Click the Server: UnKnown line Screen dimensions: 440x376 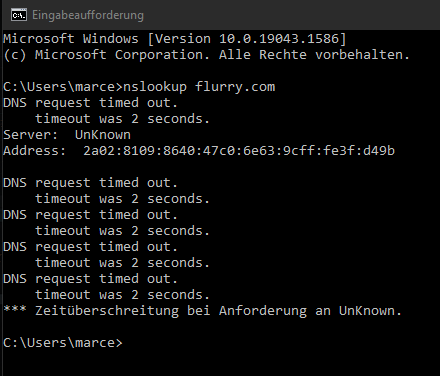[67, 135]
